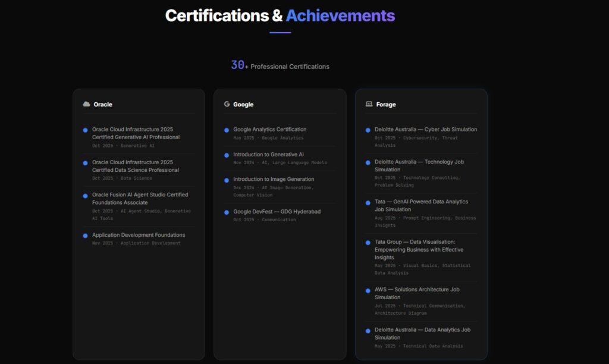The height and width of the screenshot is (364, 609).
Task: Click 'Nov 2024 · AI, Large Language Models' text
Action: pyautogui.click(x=280, y=163)
